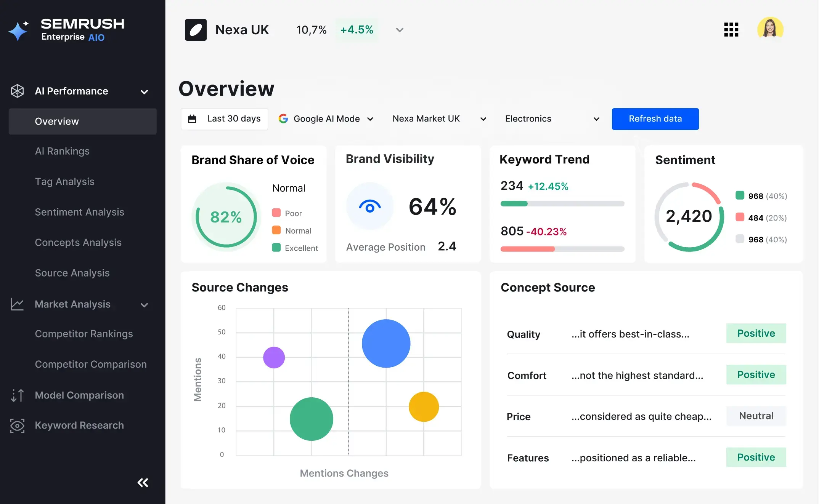
Task: Switch to the Sentiment Analysis section
Action: pyautogui.click(x=79, y=212)
